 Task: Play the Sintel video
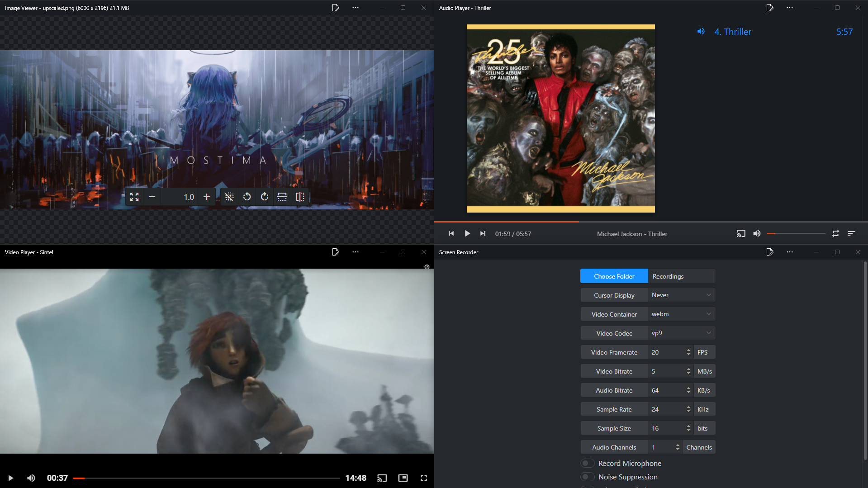[10, 478]
